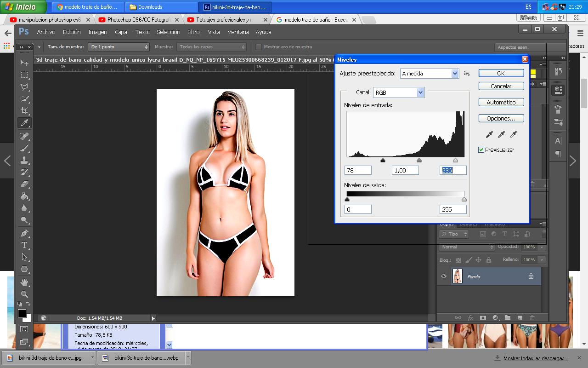Select the Clone Stamp tool
The width and height of the screenshot is (588, 368).
click(x=24, y=160)
